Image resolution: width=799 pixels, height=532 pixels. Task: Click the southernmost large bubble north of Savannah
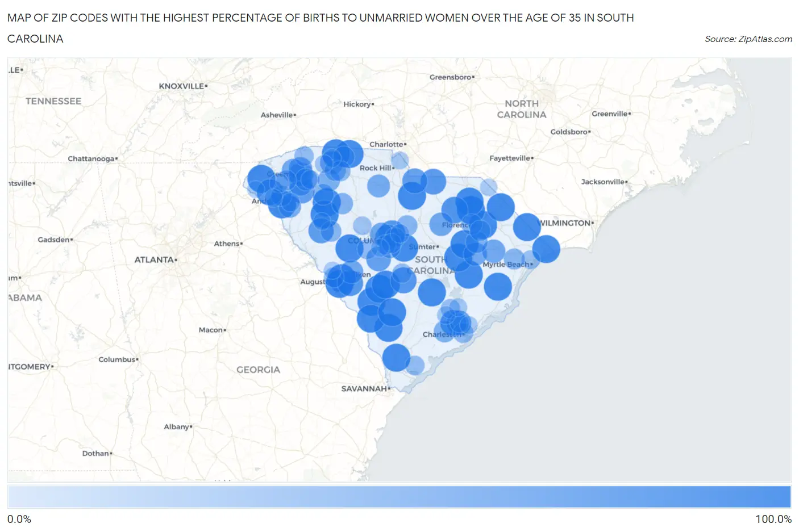click(396, 358)
